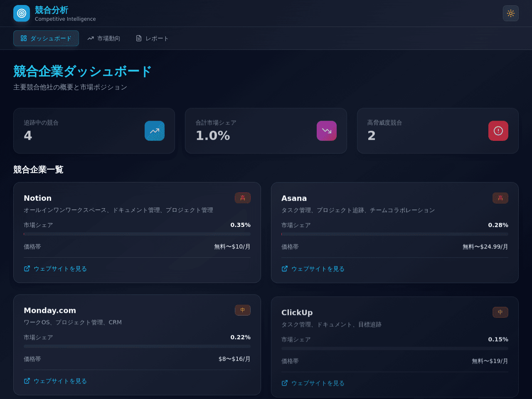
Task: Open ClickUp's ウェブサイトを見る link
Action: pyautogui.click(x=313, y=383)
